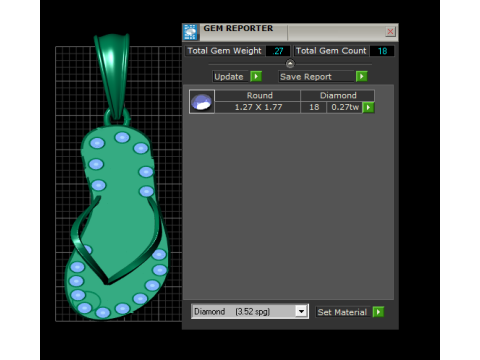Viewport: 480px width, 360px height.
Task: Click the Diamond material cell
Action: pyautogui.click(x=338, y=95)
